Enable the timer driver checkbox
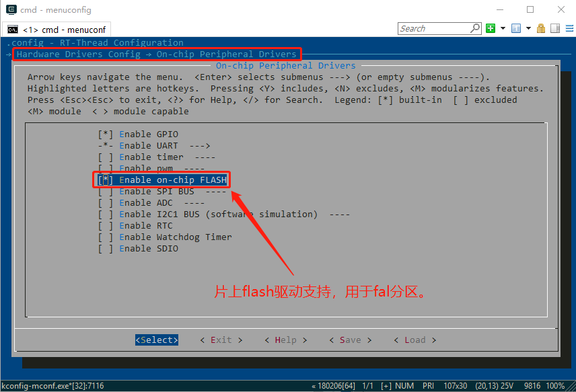 (106, 157)
